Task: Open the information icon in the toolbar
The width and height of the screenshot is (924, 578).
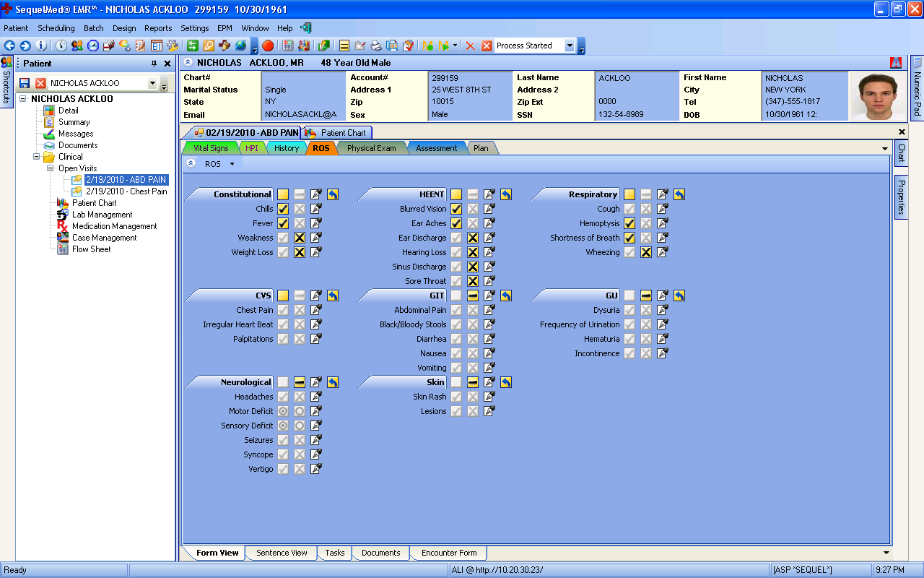Action: pos(41,46)
